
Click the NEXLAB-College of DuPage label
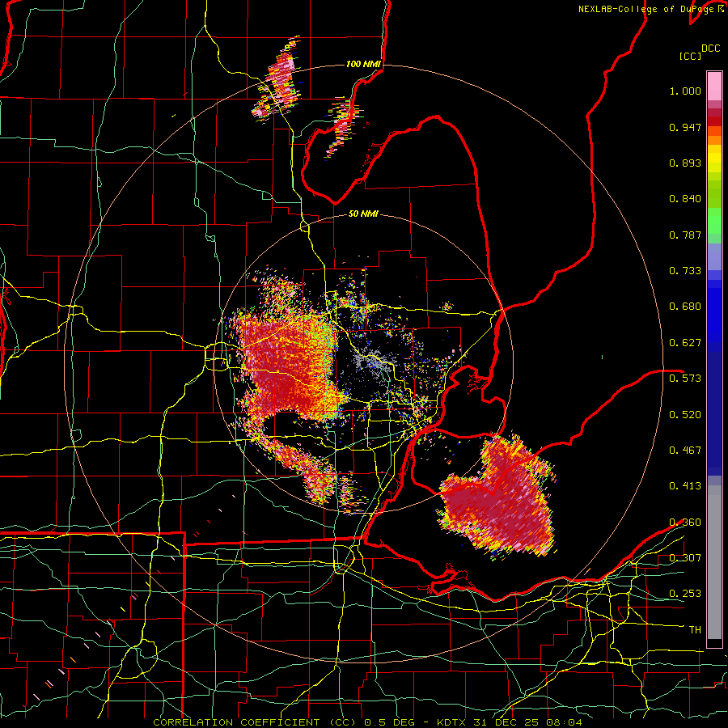click(x=645, y=9)
